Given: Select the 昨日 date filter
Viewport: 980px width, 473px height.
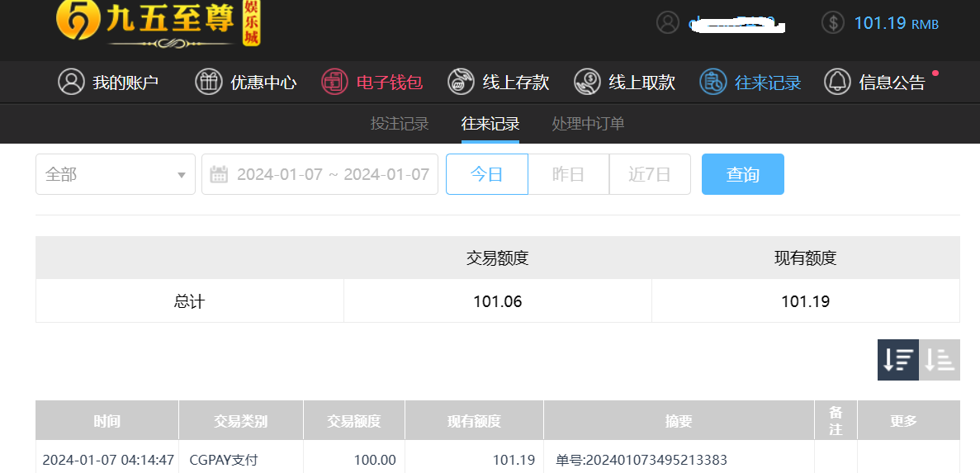Looking at the screenshot, I should pyautogui.click(x=569, y=173).
